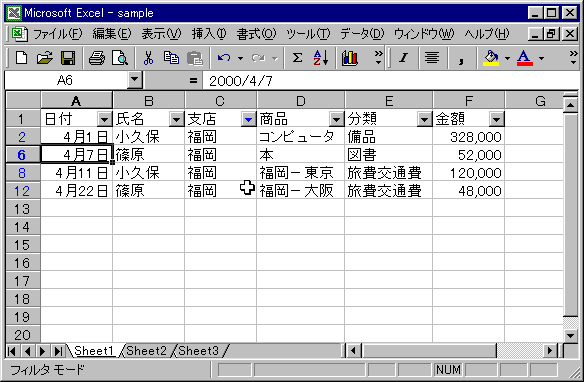Screen dimensions: 584x382
Task: Open the 表示(V) menu
Action: tap(161, 34)
